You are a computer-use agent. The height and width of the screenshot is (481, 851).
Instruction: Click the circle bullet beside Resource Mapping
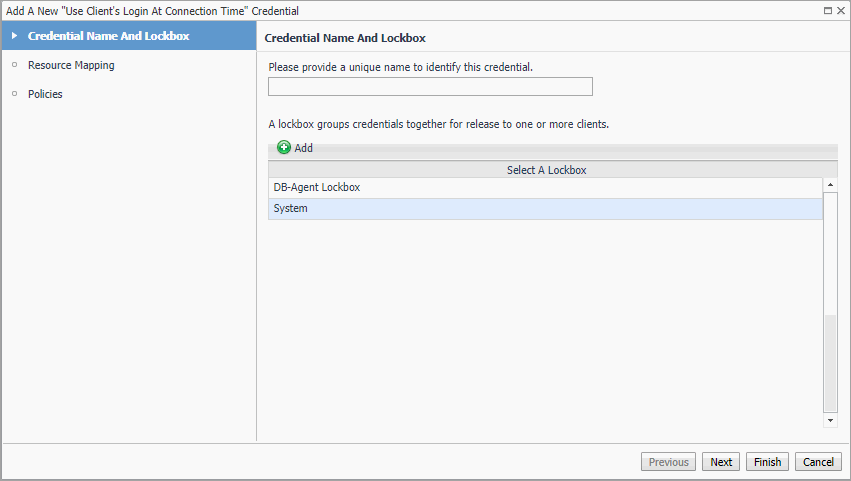tap(14, 65)
